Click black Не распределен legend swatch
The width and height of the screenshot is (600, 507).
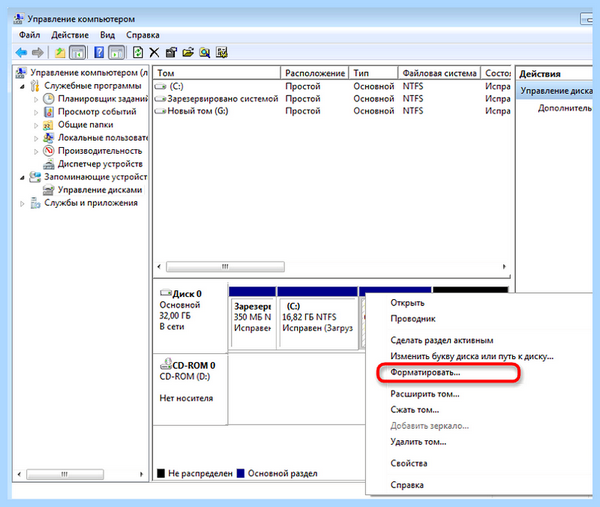(x=161, y=473)
